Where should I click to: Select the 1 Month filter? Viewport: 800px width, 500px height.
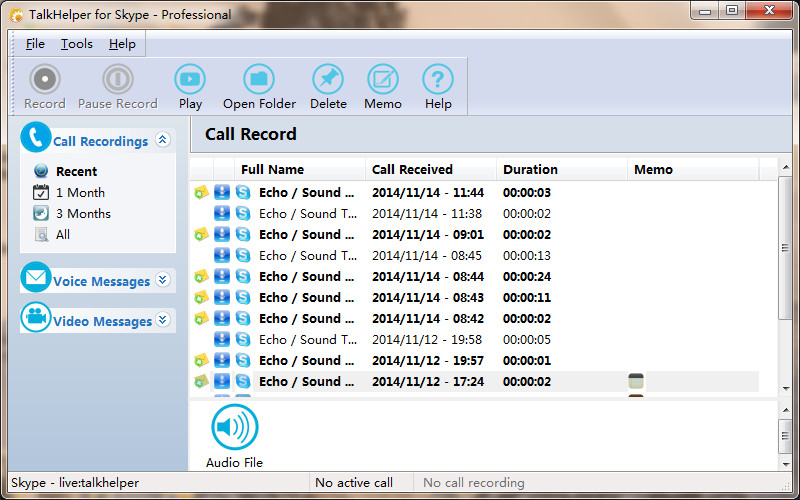[x=80, y=193]
